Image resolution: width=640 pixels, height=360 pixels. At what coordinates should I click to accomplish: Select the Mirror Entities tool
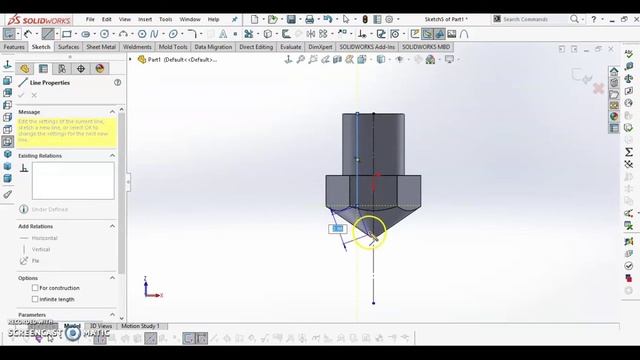(x=311, y=34)
